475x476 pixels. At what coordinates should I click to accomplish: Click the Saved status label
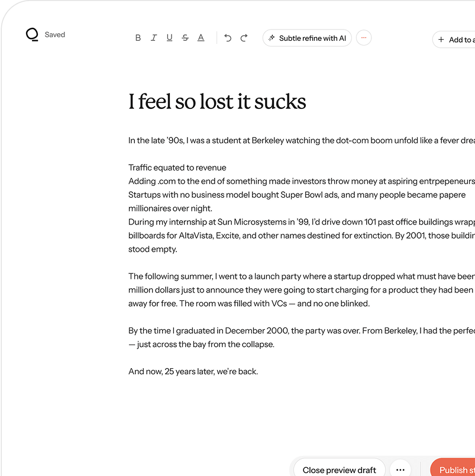[55, 35]
